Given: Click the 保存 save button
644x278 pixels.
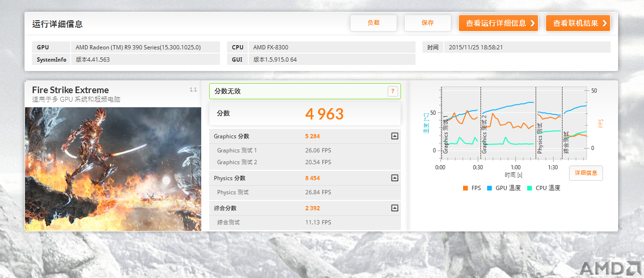Looking at the screenshot, I should [427, 23].
